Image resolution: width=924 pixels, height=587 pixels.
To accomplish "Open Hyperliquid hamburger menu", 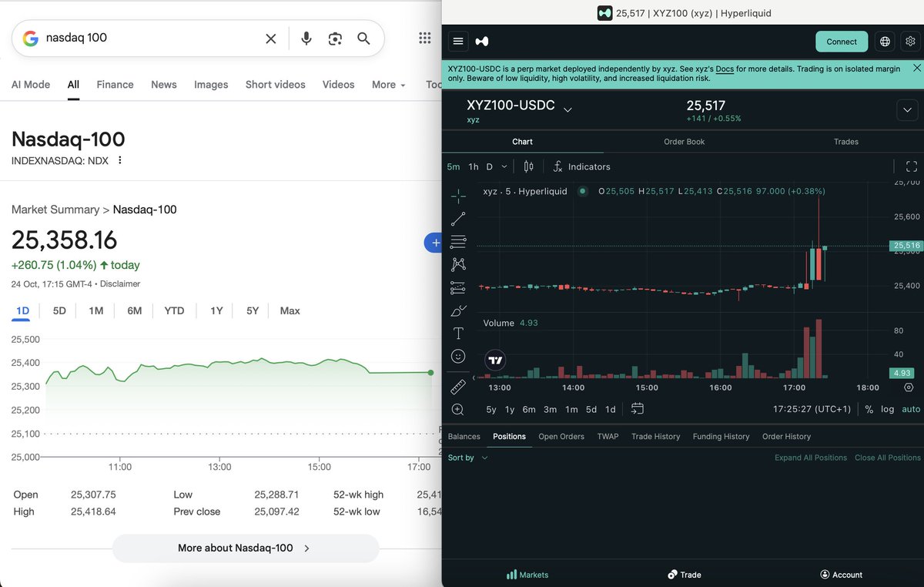I will (x=458, y=42).
